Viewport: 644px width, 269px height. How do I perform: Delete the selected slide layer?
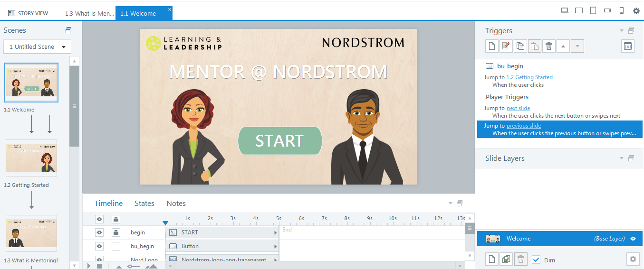(x=521, y=260)
